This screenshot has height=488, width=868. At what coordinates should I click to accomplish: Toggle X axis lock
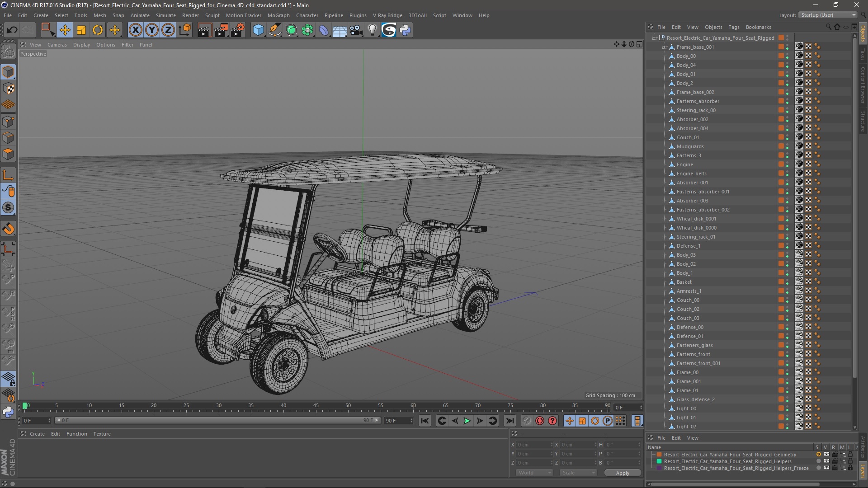pyautogui.click(x=135, y=30)
